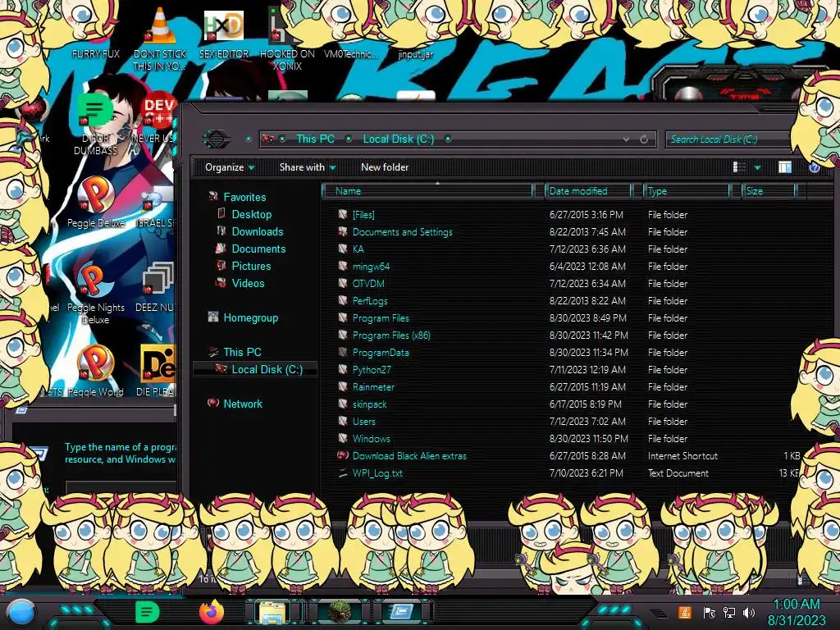Open the Organize menu

(x=230, y=167)
